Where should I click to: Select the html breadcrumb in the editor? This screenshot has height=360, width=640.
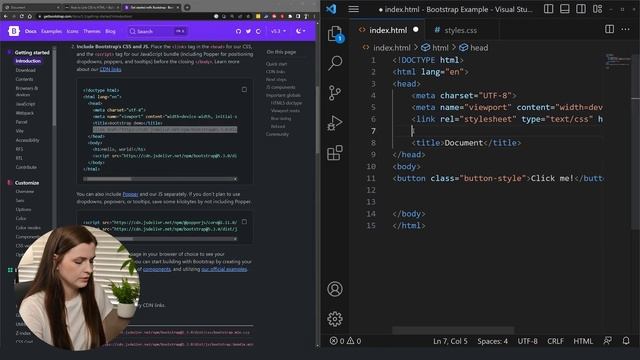pyautogui.click(x=435, y=48)
